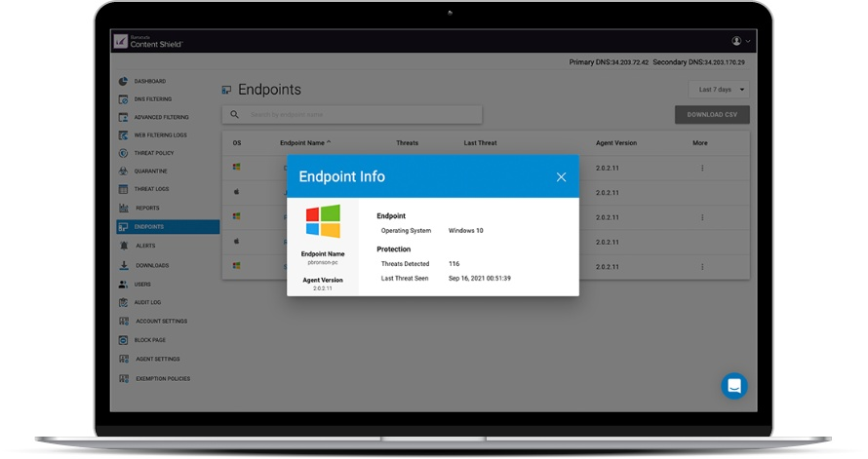This screenshot has height=459, width=868.
Task: Open the More menu in the first endpoint row
Action: click(x=702, y=169)
